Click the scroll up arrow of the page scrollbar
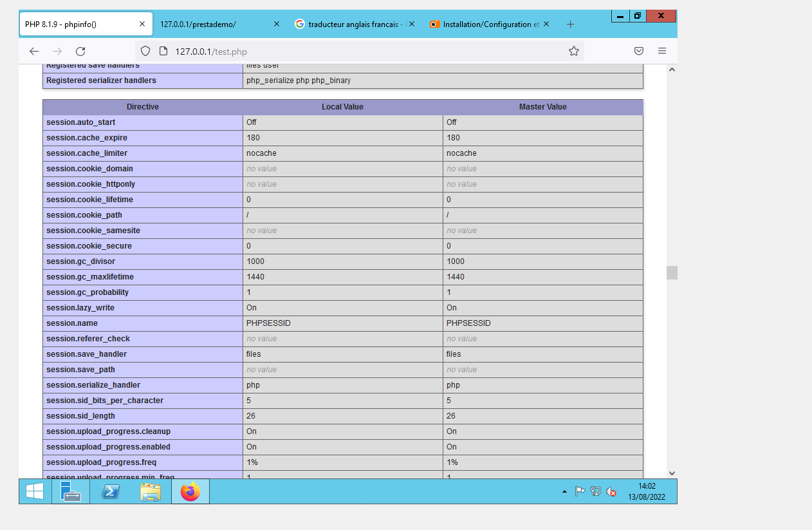The width and height of the screenshot is (812, 530). tap(672, 69)
